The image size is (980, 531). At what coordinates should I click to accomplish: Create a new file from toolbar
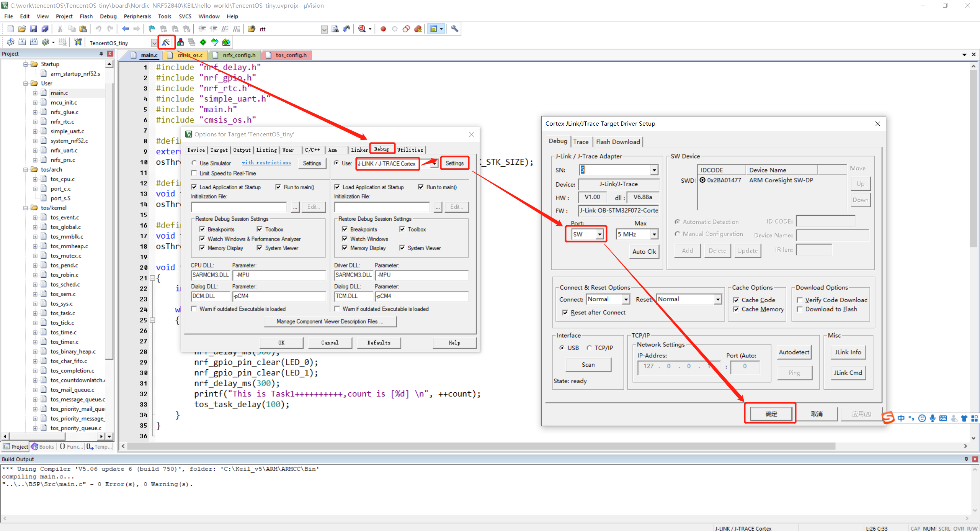(x=11, y=29)
